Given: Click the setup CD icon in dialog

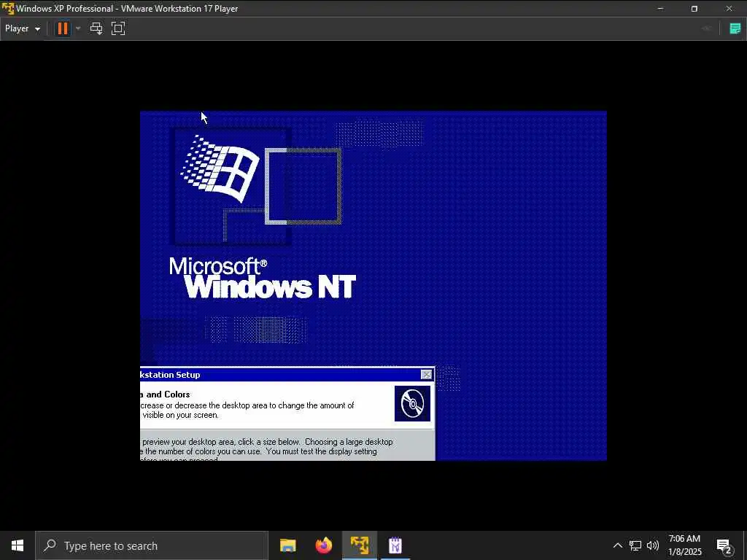Looking at the screenshot, I should [412, 404].
